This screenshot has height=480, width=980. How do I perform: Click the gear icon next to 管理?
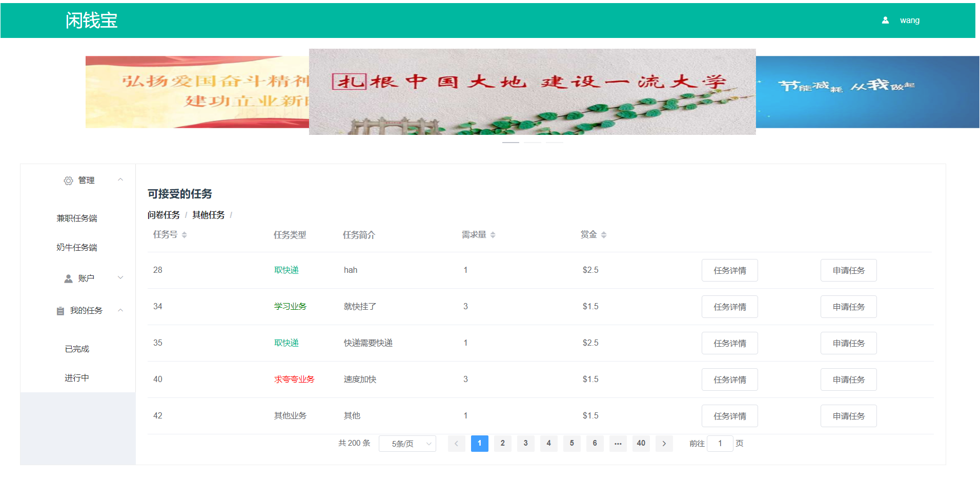[x=68, y=181]
